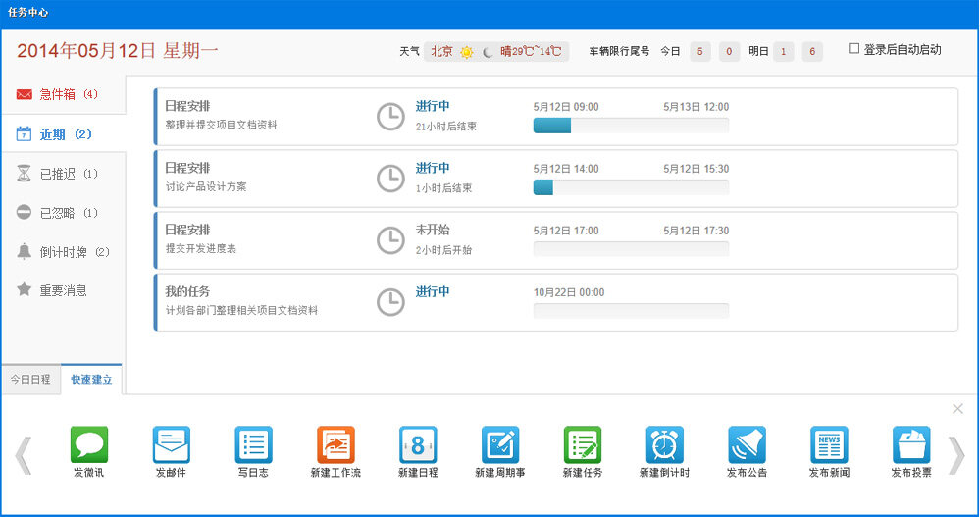Enable 登录后自动启动 checkbox

[853, 48]
